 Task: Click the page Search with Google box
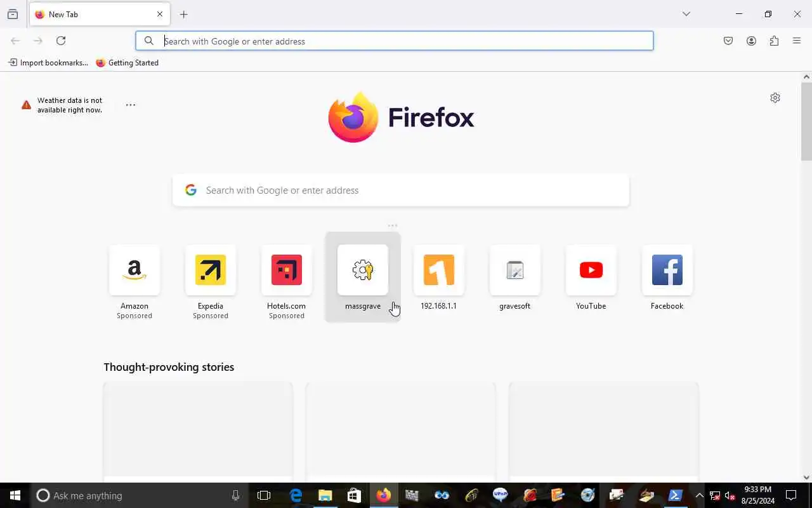tap(401, 190)
